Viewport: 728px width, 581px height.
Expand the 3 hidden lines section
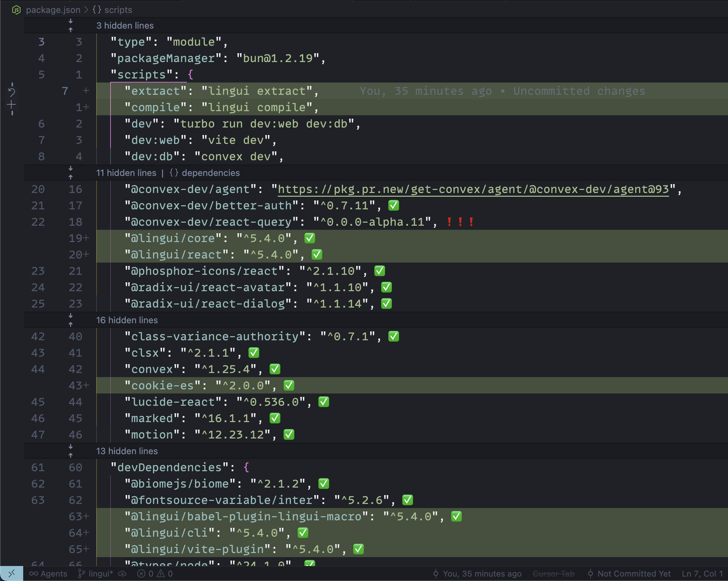(125, 26)
